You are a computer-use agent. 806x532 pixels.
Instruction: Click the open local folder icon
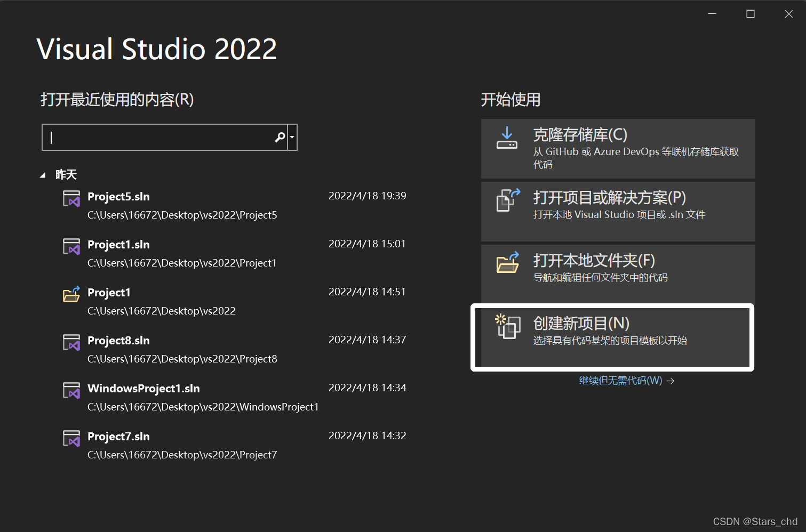pyautogui.click(x=508, y=262)
